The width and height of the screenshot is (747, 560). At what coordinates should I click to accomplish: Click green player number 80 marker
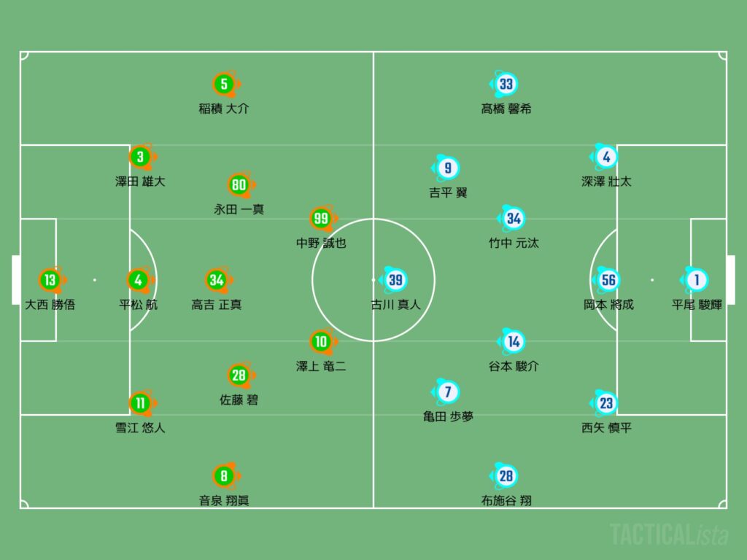(x=239, y=184)
